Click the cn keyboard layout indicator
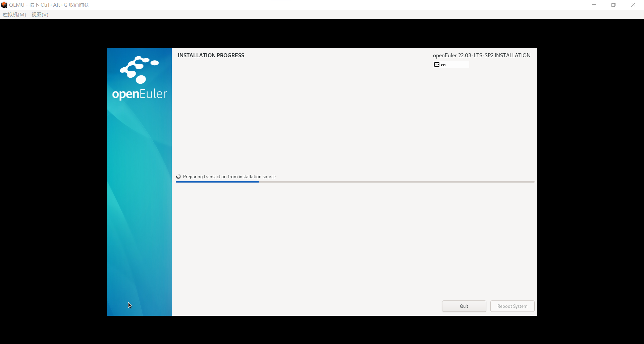 click(451, 65)
